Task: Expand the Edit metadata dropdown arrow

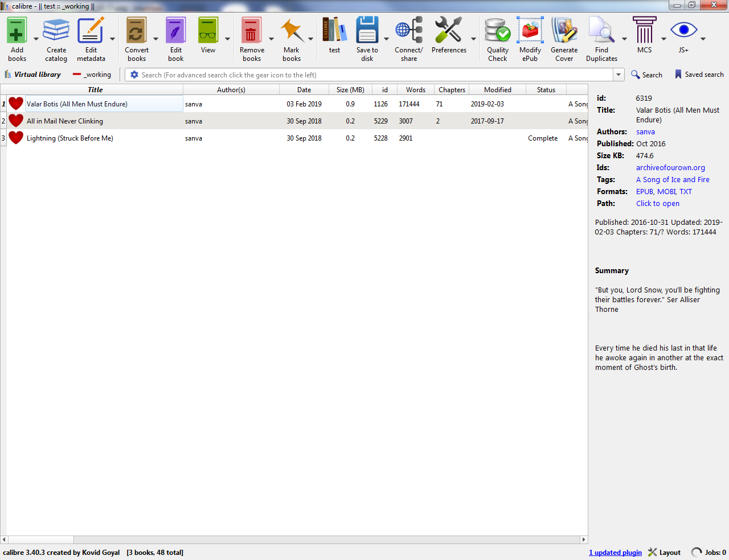Action: [x=112, y=39]
